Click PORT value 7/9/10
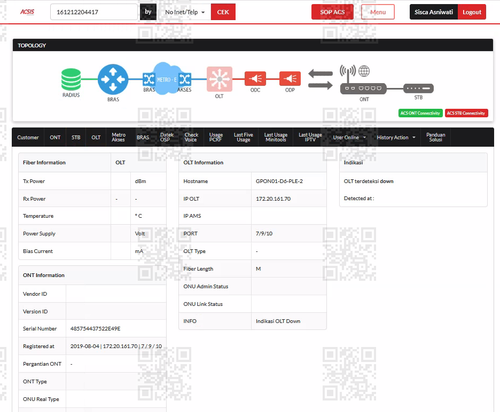Viewport: 500px width, 412px height. (264, 233)
